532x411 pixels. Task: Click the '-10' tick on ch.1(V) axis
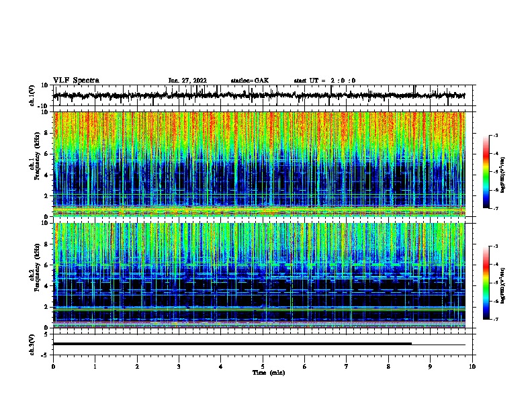pyautogui.click(x=44, y=106)
